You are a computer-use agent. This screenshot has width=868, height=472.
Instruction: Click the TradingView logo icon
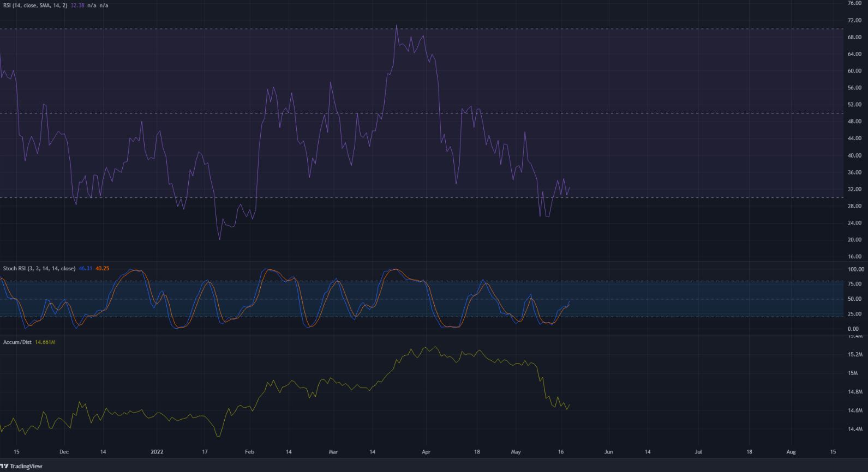pyautogui.click(x=4, y=467)
